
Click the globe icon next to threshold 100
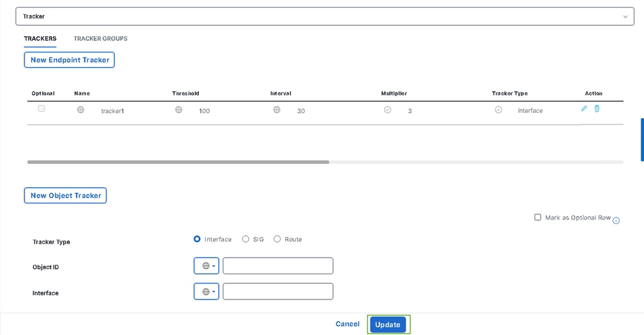179,110
